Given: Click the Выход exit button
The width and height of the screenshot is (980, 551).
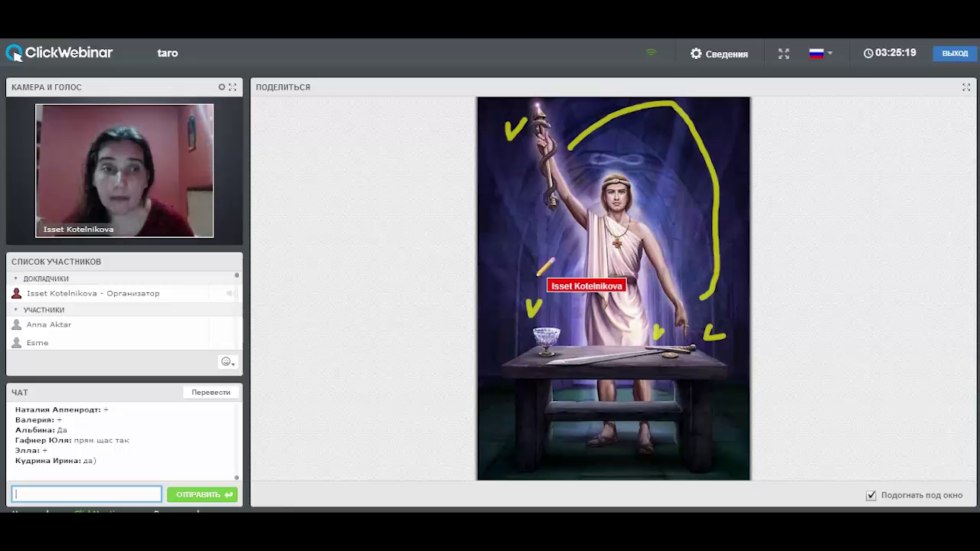Looking at the screenshot, I should coord(955,54).
